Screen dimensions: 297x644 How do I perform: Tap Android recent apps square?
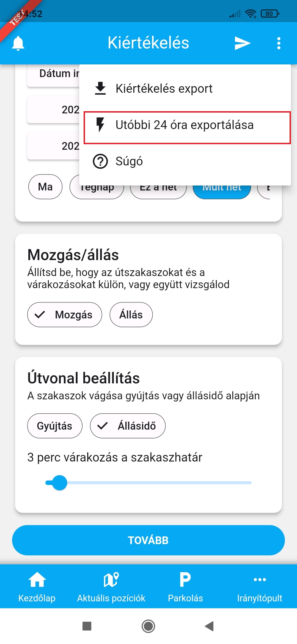click(87, 626)
